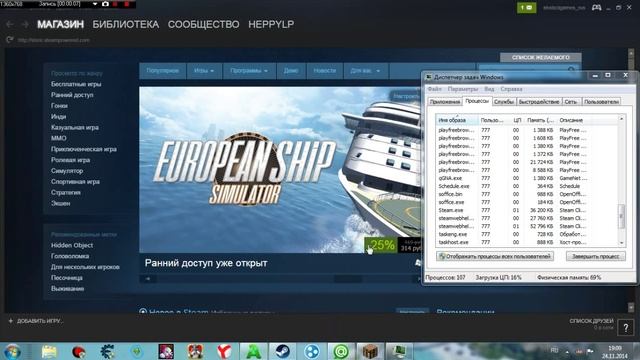Click the Steam store URL field

tap(53, 40)
